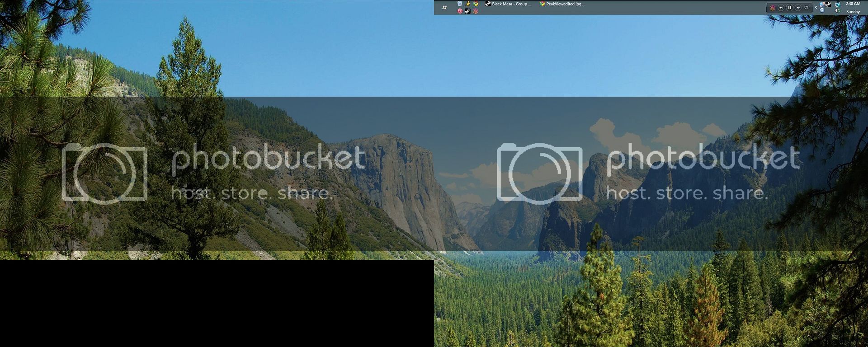Image resolution: width=868 pixels, height=347 pixels.
Task: Switch to Black Mesa - Group window
Action: coord(508,4)
